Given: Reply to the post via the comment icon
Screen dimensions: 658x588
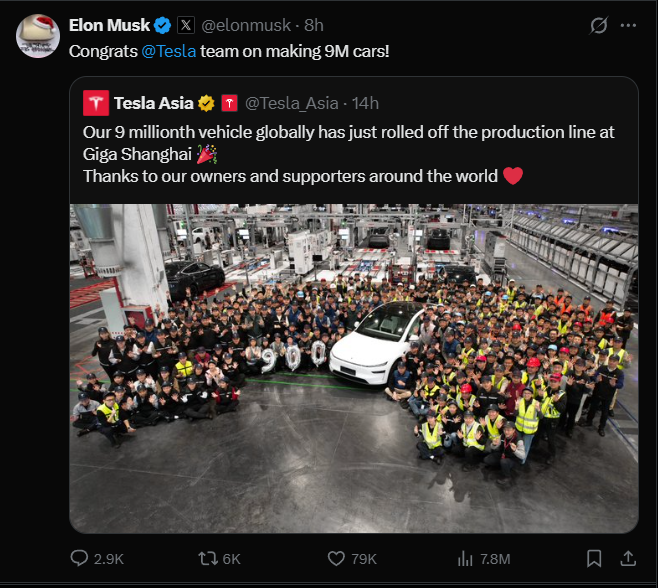Looking at the screenshot, I should (x=79, y=558).
